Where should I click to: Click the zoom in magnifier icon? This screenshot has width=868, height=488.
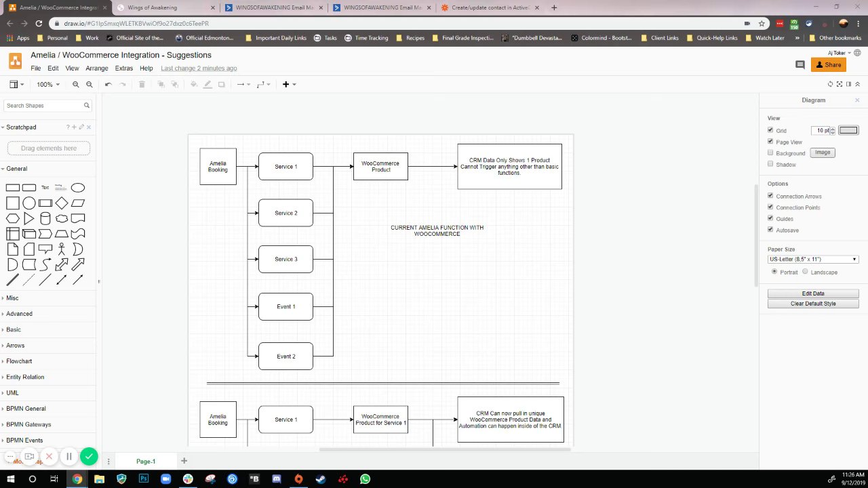click(x=76, y=85)
